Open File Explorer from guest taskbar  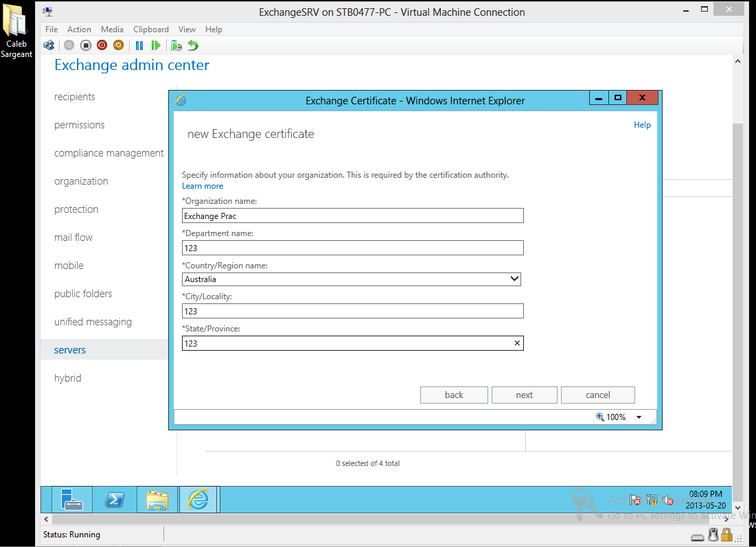[x=157, y=499]
